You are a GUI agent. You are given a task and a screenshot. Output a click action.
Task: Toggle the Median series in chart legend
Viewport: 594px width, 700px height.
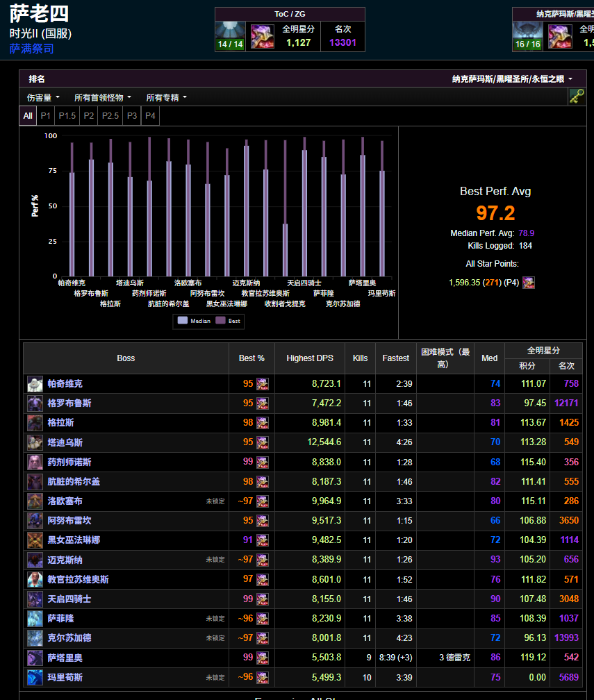[194, 321]
